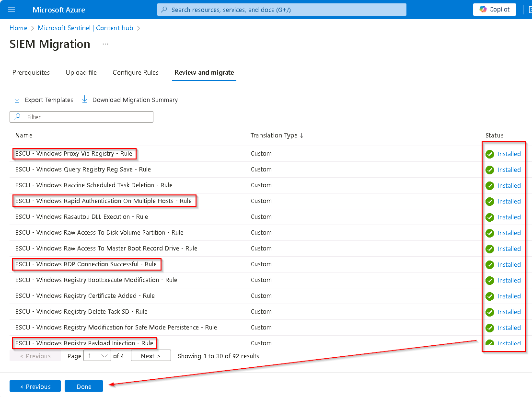This screenshot has height=397, width=532.
Task: Open Copilot from the header button
Action: [494, 10]
